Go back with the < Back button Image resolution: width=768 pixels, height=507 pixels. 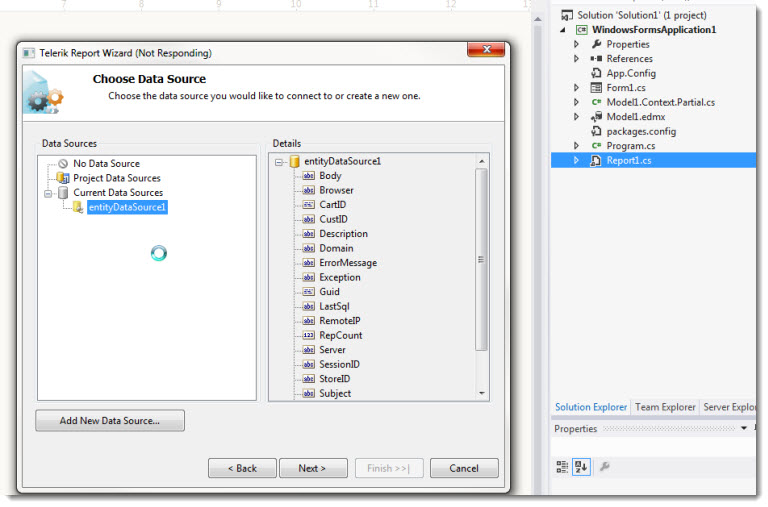242,468
